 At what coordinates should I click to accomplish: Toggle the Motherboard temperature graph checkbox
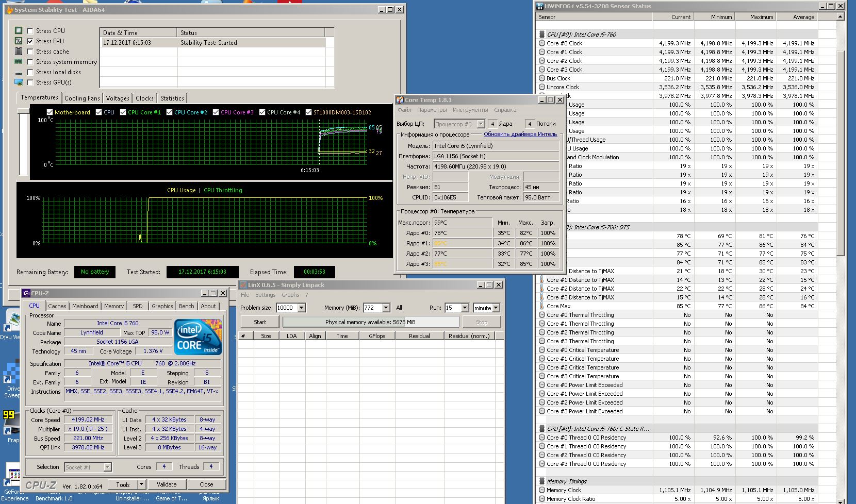coord(50,112)
